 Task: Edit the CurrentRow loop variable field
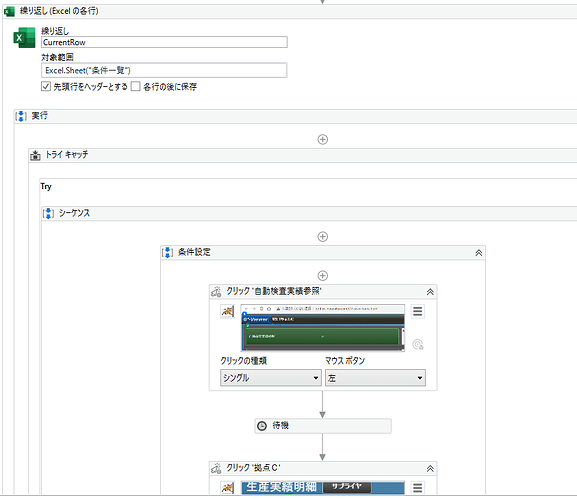tap(164, 42)
